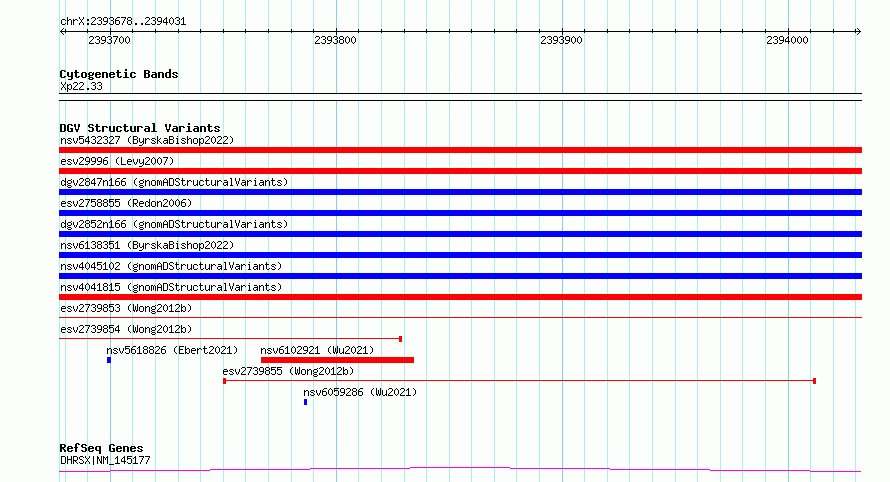The image size is (890, 482).
Task: Click the left arrow of the ruler
Action: click(62, 32)
